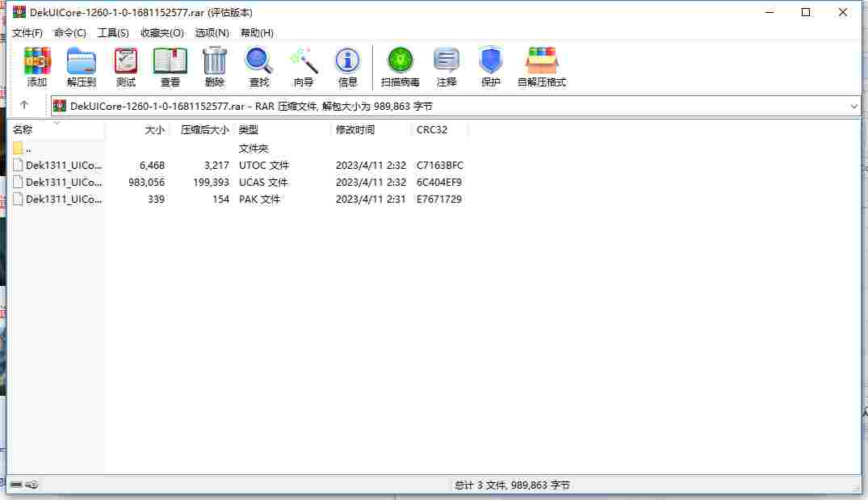868x500 pixels.
Task: Sort by CRC32 column header
Action: click(432, 129)
